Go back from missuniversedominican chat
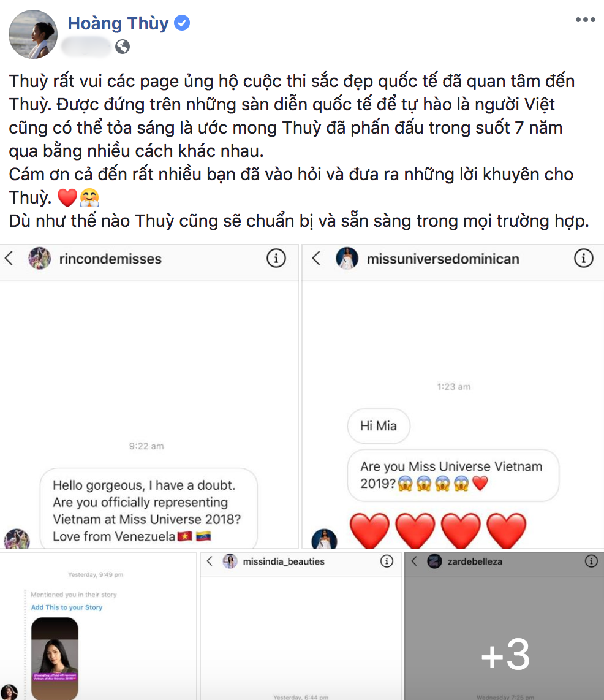Viewport: 604px width, 700px height. (316, 259)
